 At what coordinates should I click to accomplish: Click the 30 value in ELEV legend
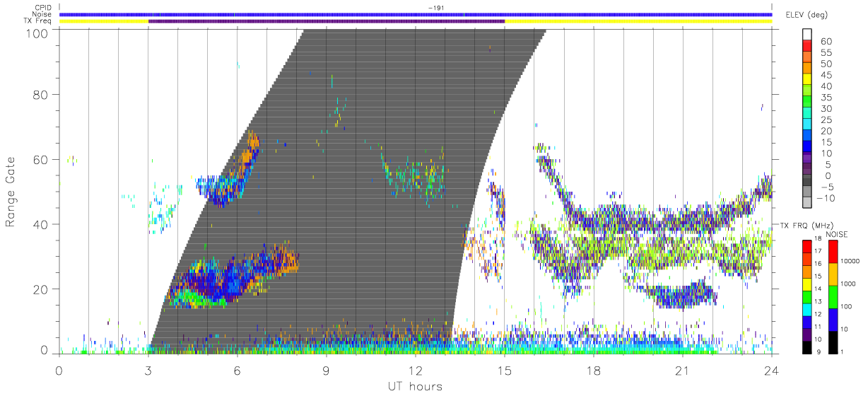(826, 108)
